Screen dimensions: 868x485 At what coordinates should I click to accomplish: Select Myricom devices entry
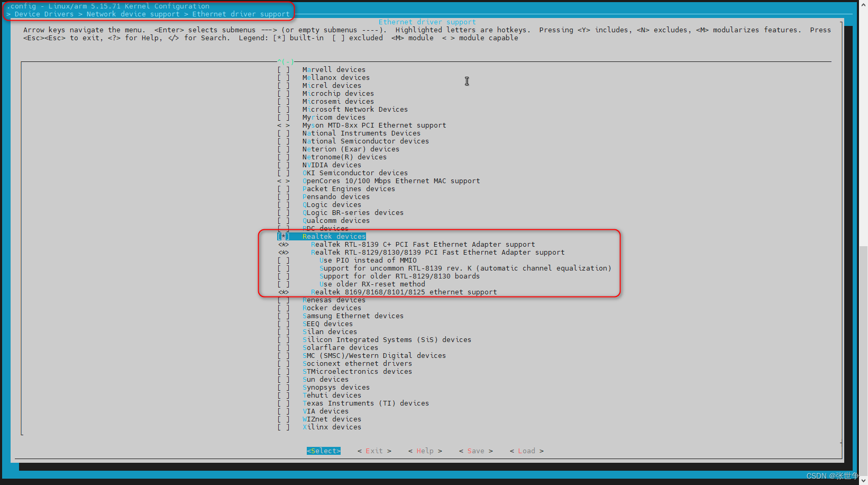pos(334,118)
